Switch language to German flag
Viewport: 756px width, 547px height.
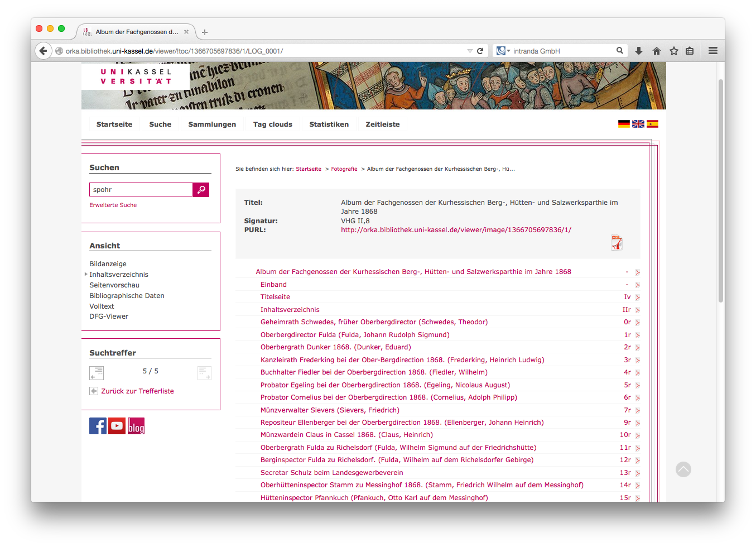pyautogui.click(x=624, y=124)
